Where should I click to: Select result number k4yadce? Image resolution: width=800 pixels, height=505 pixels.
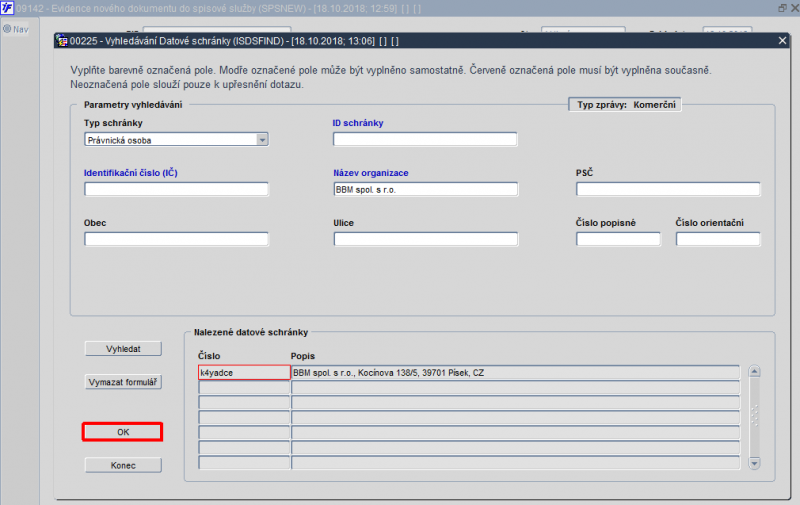[x=244, y=372]
